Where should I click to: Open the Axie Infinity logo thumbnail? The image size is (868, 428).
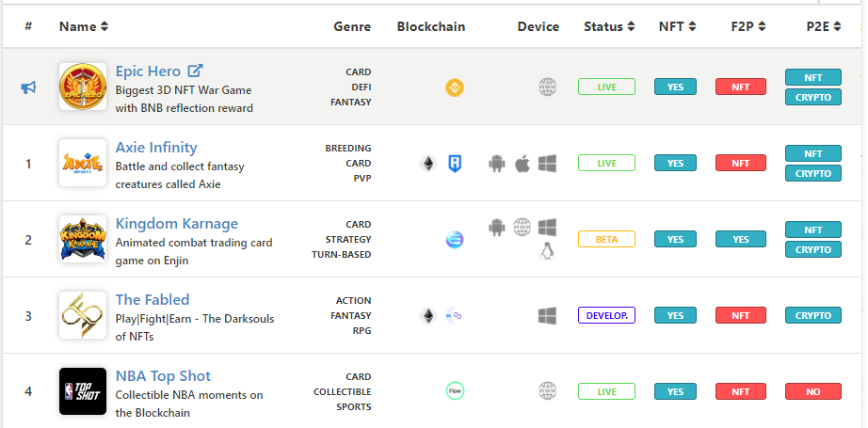(83, 163)
